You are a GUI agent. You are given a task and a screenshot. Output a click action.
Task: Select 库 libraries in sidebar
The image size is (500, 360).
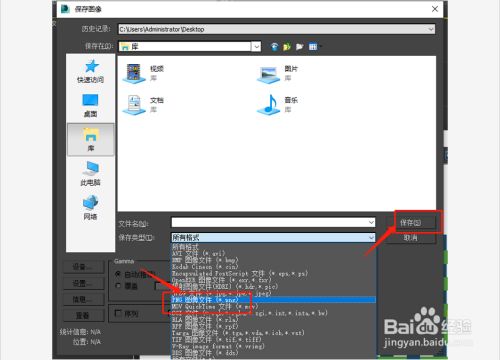[x=91, y=139]
